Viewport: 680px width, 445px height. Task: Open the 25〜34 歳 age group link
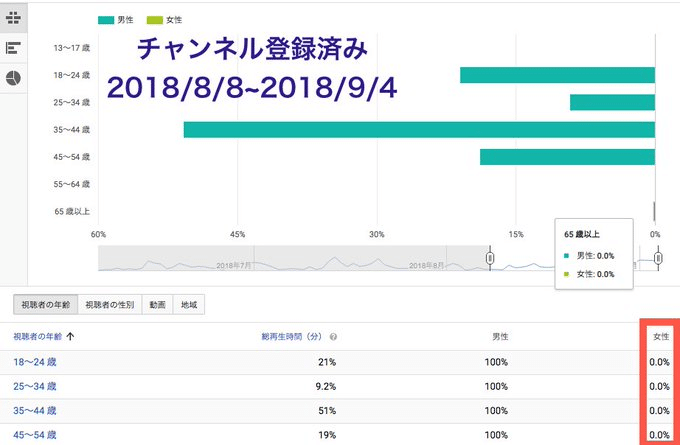[35, 385]
